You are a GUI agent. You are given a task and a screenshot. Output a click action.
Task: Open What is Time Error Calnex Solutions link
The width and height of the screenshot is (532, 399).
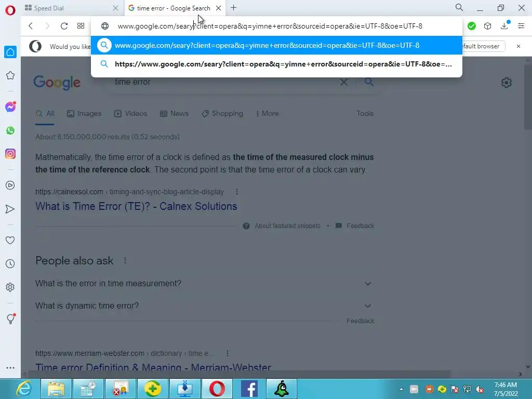coord(136,206)
